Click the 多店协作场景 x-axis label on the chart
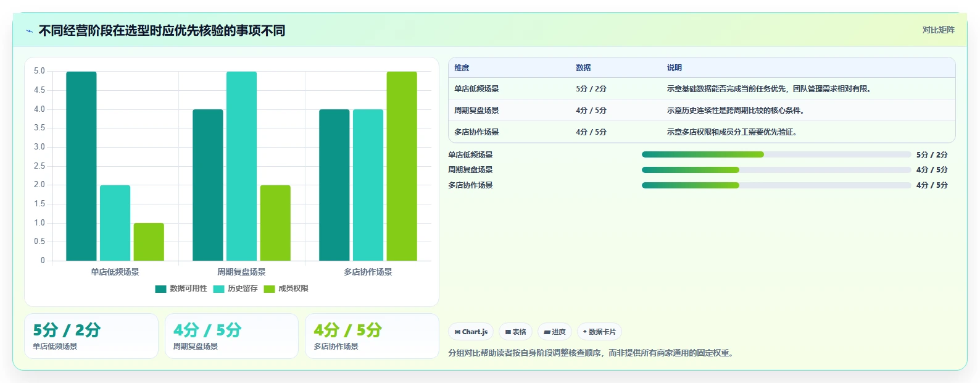Image resolution: width=980 pixels, height=383 pixels. pos(368,272)
